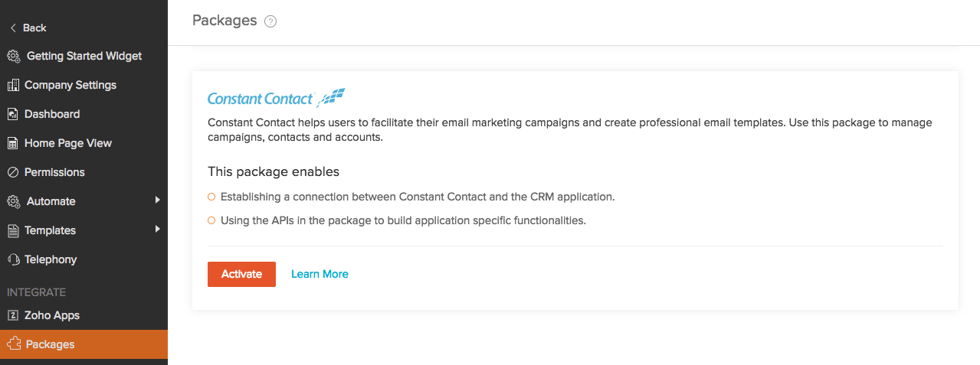This screenshot has height=365, width=980.
Task: Expand the Automate submenu arrow
Action: coord(157,200)
